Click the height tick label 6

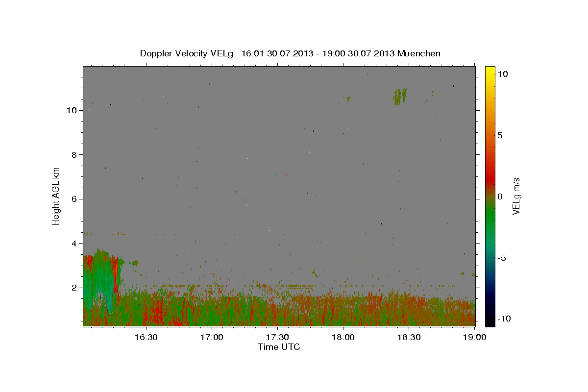pos(74,199)
